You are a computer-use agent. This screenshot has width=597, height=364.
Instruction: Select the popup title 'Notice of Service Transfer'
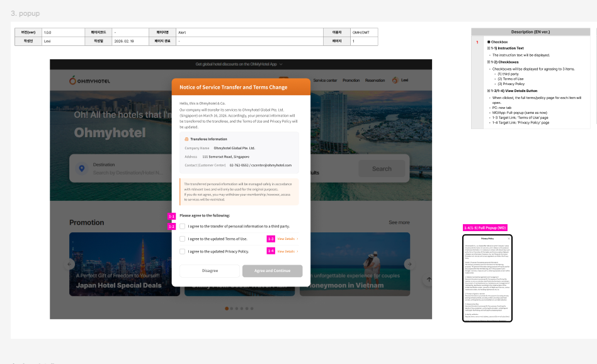tap(234, 87)
